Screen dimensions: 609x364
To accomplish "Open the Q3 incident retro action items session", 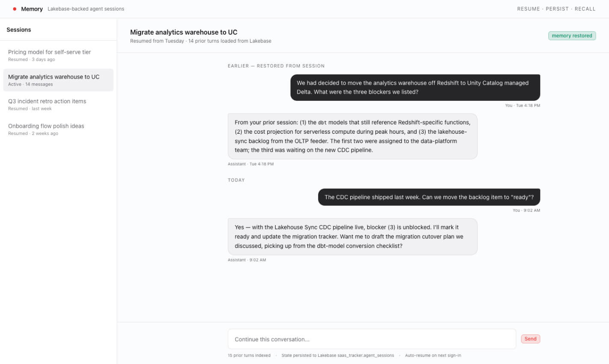I will 58,105.
